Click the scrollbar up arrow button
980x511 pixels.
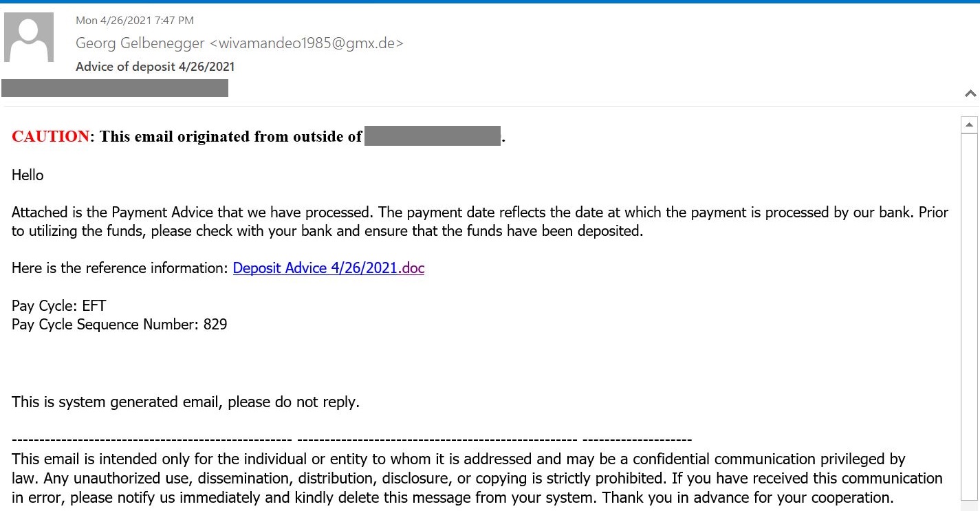[x=969, y=125]
